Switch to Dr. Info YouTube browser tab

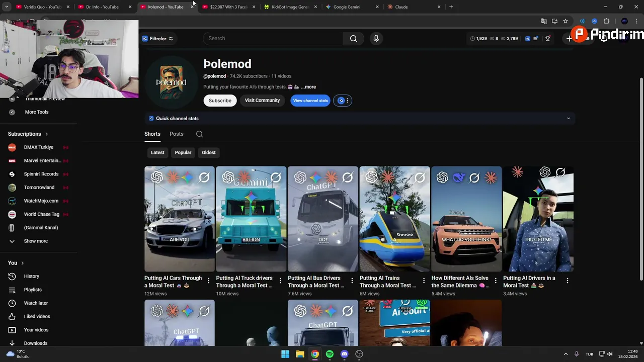(104, 7)
